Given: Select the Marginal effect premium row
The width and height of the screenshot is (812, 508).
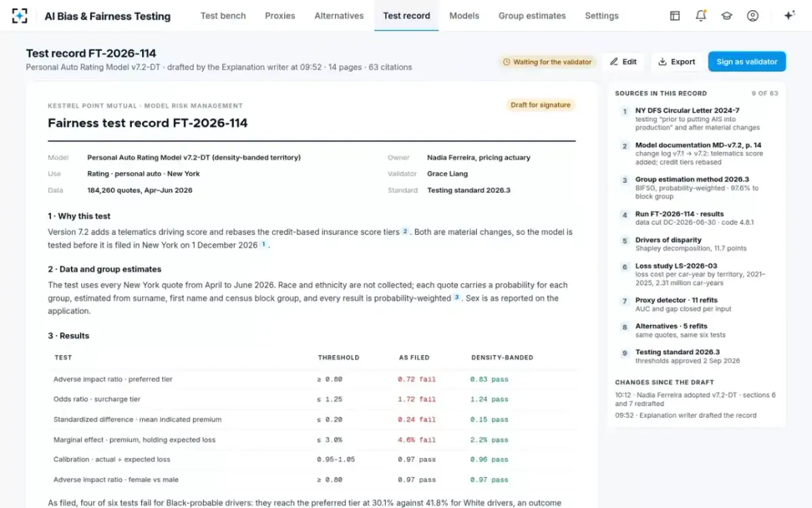Looking at the screenshot, I should coord(312,440).
